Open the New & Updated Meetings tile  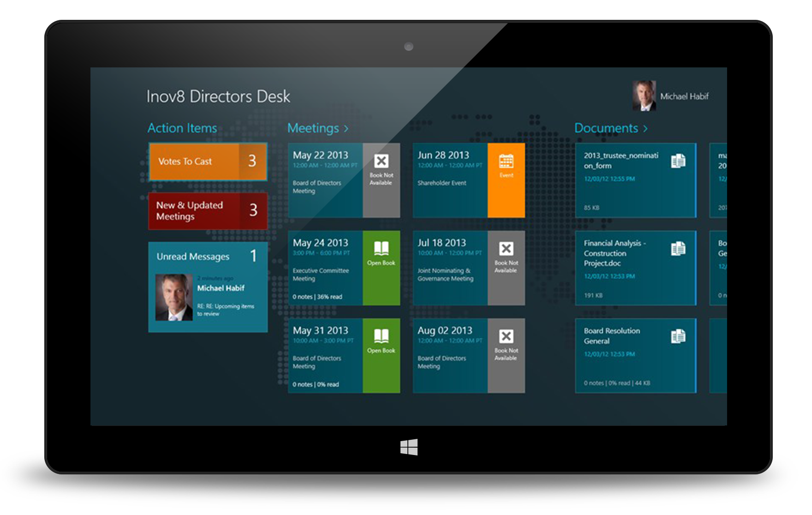[208, 211]
